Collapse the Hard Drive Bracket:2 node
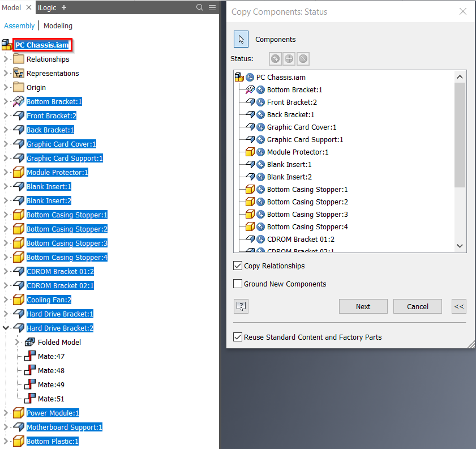The height and width of the screenshot is (449, 476). (x=5, y=327)
